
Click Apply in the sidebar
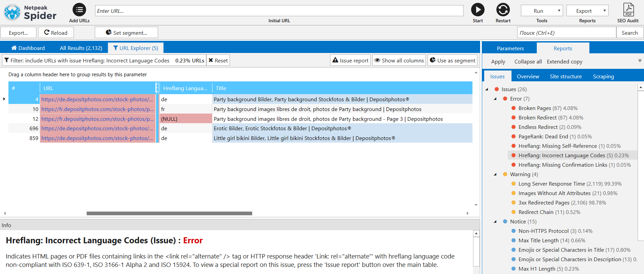498,62
